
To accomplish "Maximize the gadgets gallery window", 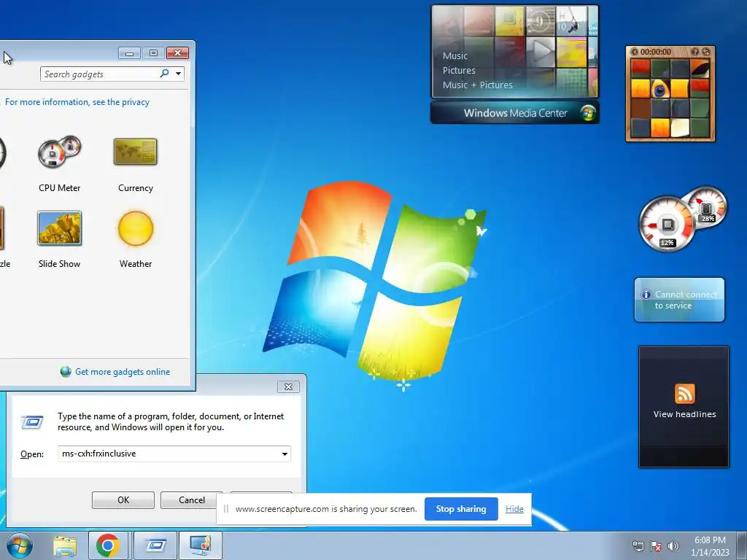I will click(x=153, y=52).
